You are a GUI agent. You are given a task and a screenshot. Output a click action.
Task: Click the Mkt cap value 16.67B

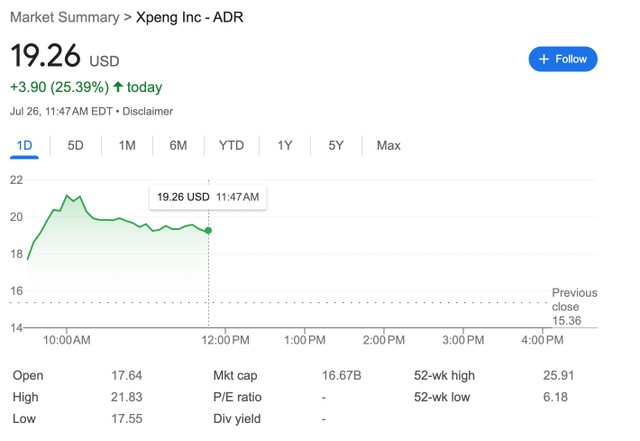[x=341, y=376]
